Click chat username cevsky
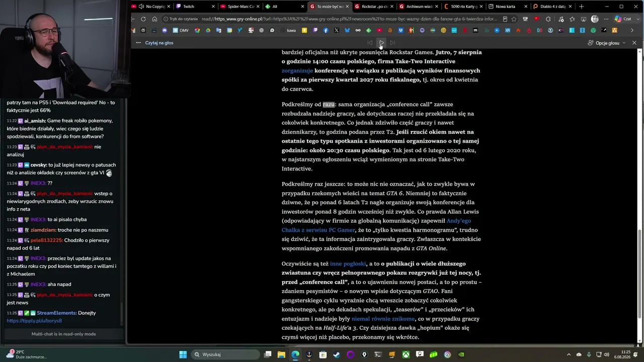This screenshot has height=362, width=644. pyautogui.click(x=38, y=165)
